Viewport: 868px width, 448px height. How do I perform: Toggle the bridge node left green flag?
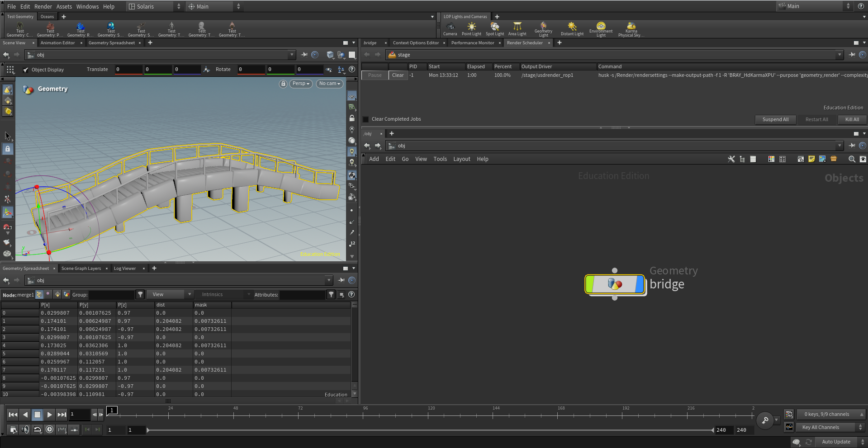click(589, 284)
